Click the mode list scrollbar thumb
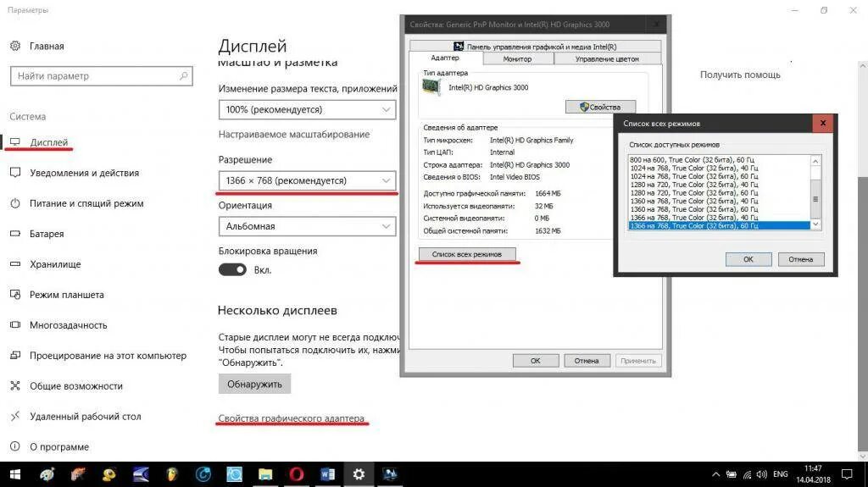Viewport: 868px width, 487px height. pyautogui.click(x=815, y=199)
